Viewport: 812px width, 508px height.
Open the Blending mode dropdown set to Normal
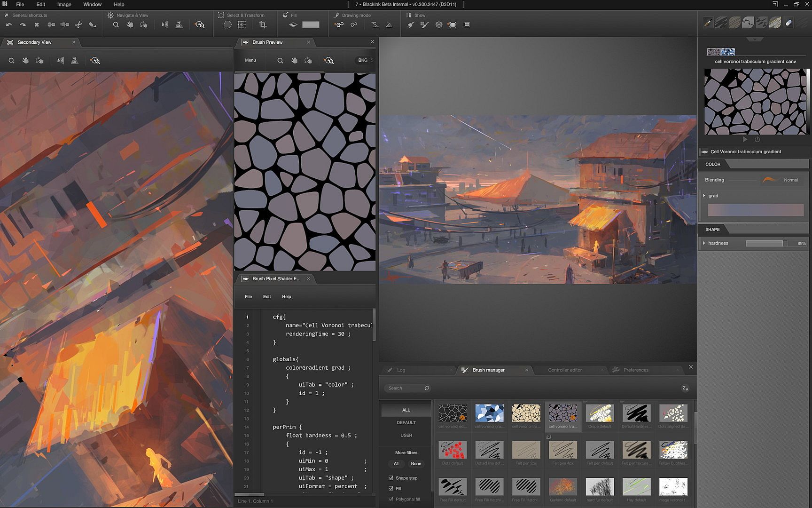pyautogui.click(x=790, y=180)
